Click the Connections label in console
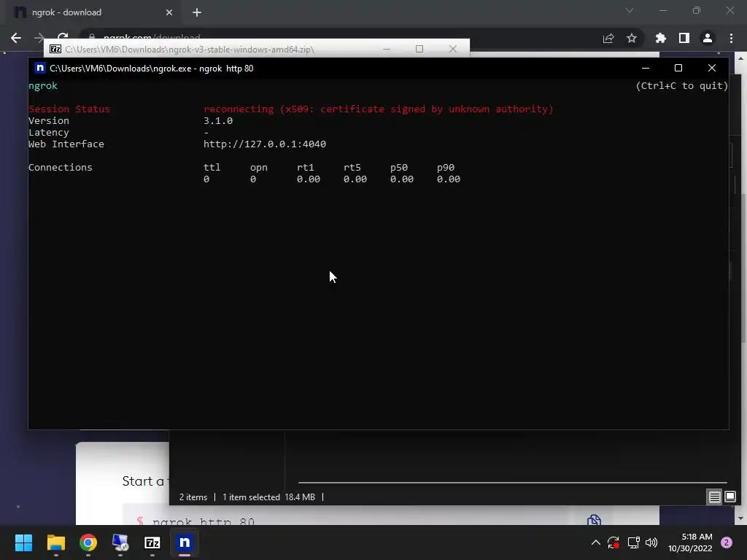The width and height of the screenshot is (747, 560). [x=60, y=167]
